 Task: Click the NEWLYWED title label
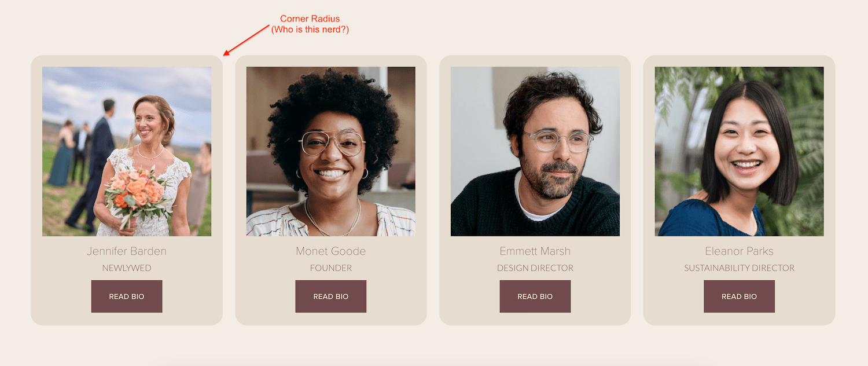click(x=127, y=268)
